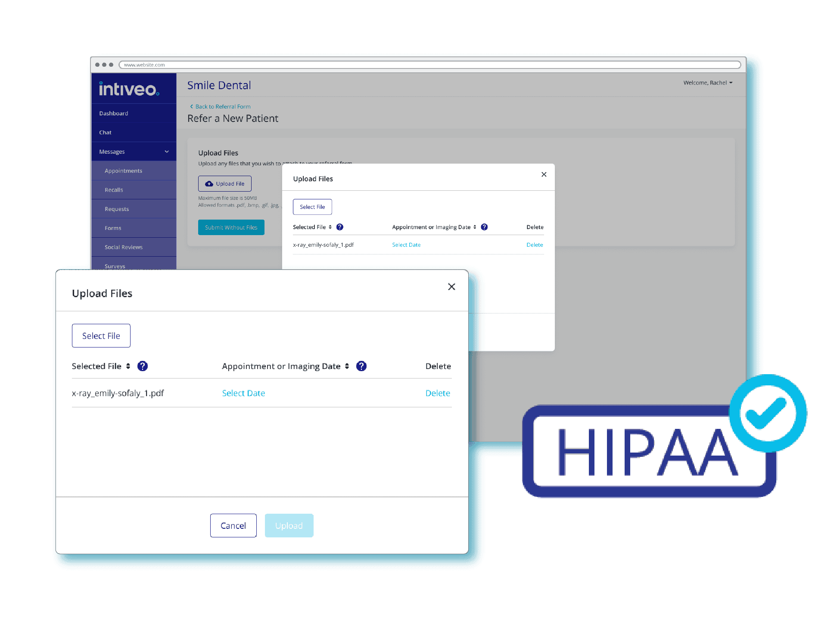Close the small background Upload Files dialog
This screenshot has height=639, width=840.
pyautogui.click(x=544, y=174)
